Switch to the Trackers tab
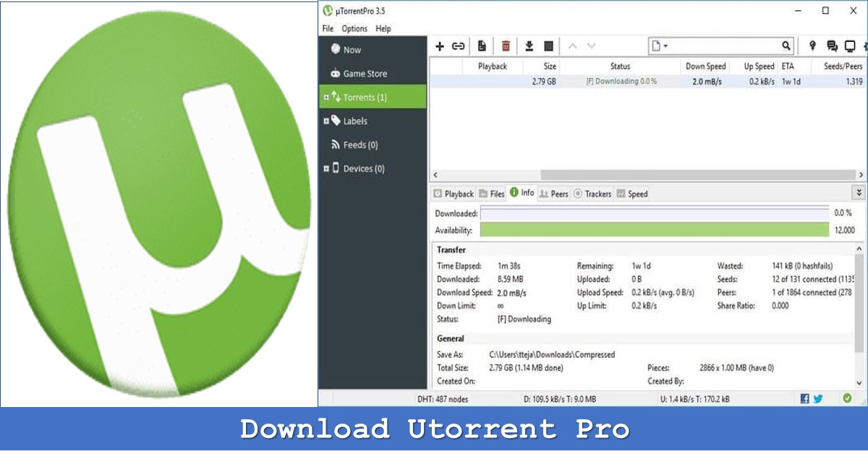Screen dimensions: 868x454 tap(592, 194)
